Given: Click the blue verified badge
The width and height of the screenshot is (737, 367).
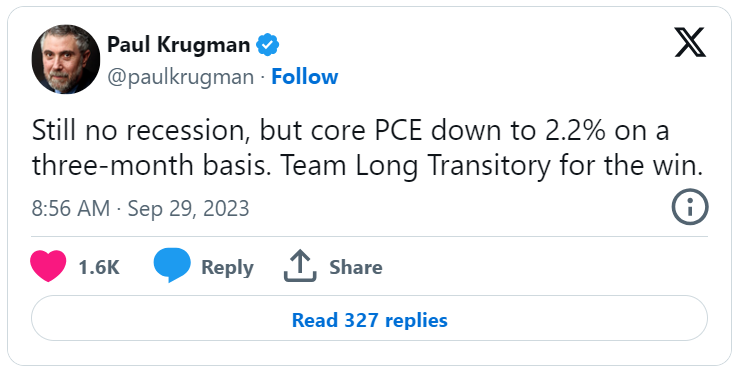Looking at the screenshot, I should coord(267,45).
